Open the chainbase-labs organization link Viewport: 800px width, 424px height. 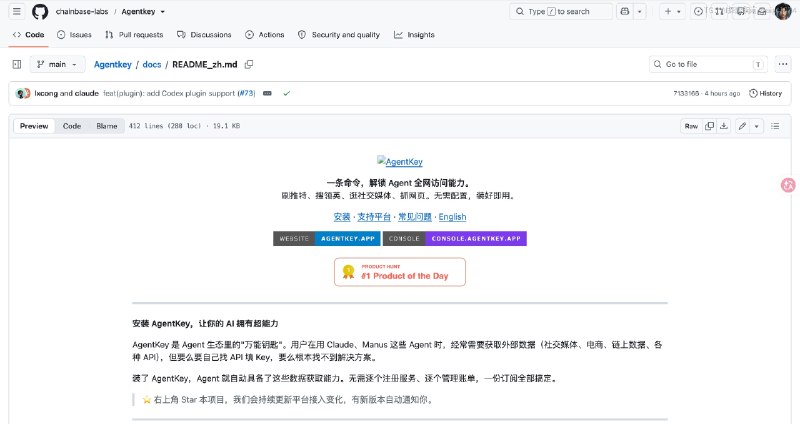[82, 11]
